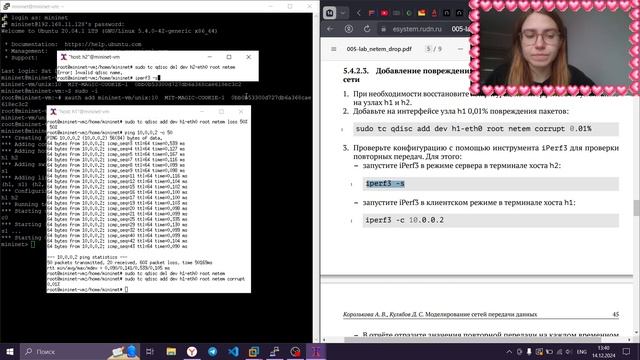Image resolution: width=640 pixels, height=360 pixels.
Task: Click the X icon of the h1 terminal window
Action: coord(53,111)
